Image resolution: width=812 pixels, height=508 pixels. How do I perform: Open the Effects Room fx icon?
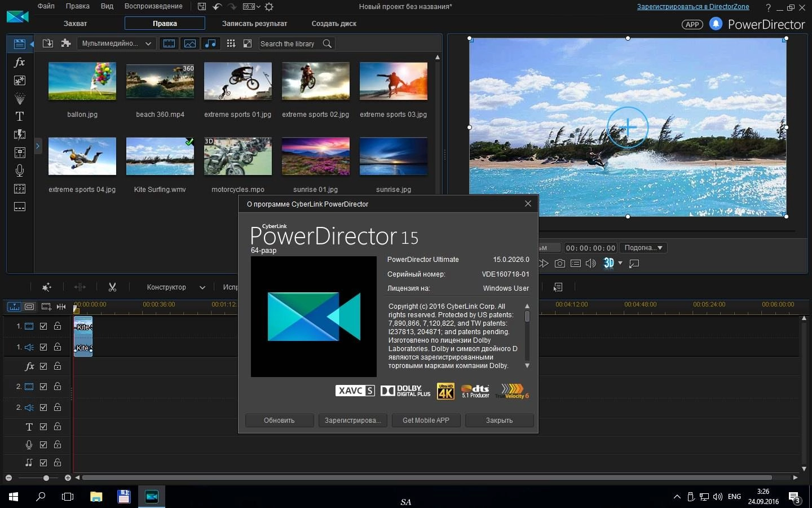click(20, 62)
